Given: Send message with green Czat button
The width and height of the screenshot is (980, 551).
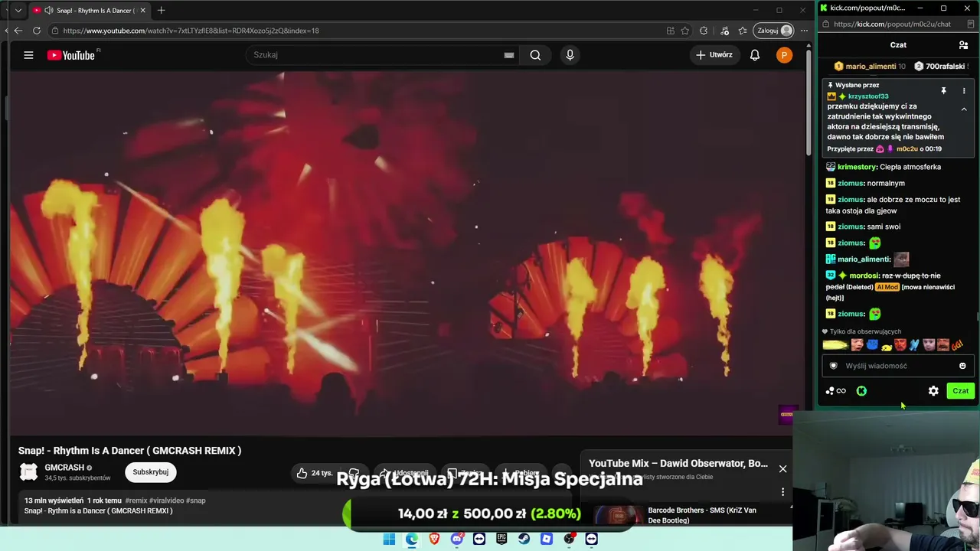Looking at the screenshot, I should (x=960, y=391).
